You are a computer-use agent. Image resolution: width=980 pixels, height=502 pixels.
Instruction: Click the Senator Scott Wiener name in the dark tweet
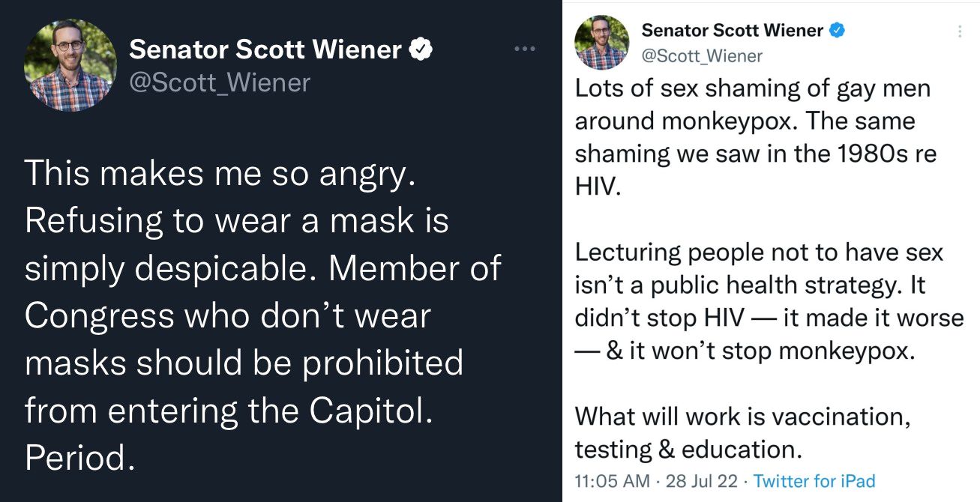[x=266, y=49]
